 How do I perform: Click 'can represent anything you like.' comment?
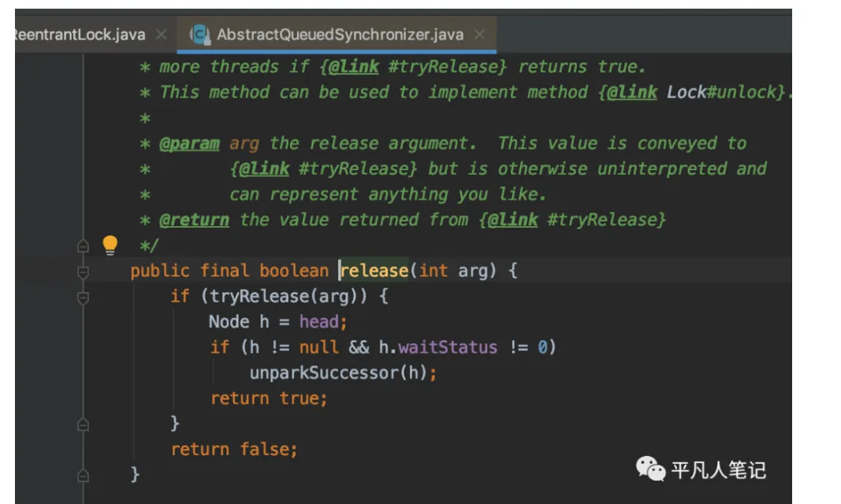pyautogui.click(x=388, y=195)
